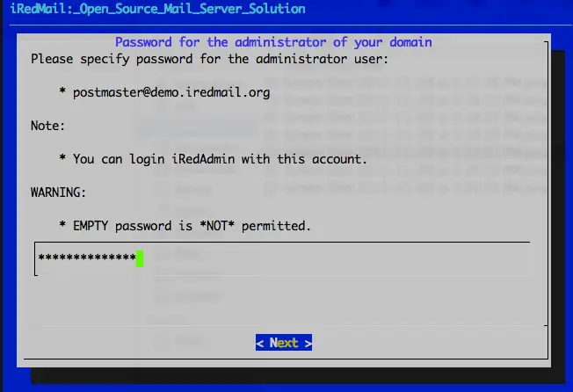Click 'Please specify password for the administrator user:' line
The image size is (573, 392).
tap(210, 59)
